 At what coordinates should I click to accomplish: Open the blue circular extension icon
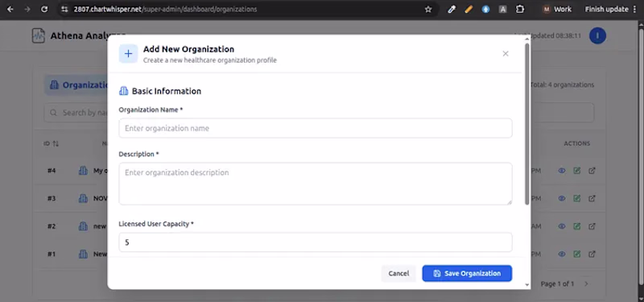click(486, 9)
